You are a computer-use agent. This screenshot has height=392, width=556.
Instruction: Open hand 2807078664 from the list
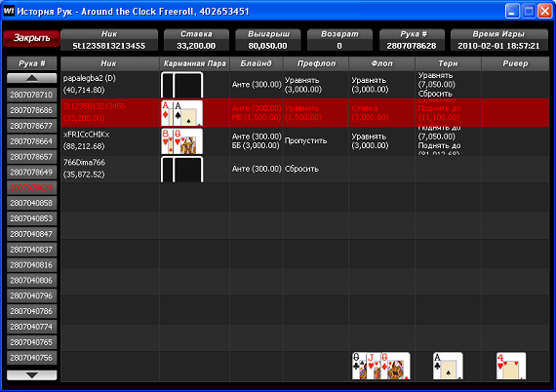[x=32, y=141]
